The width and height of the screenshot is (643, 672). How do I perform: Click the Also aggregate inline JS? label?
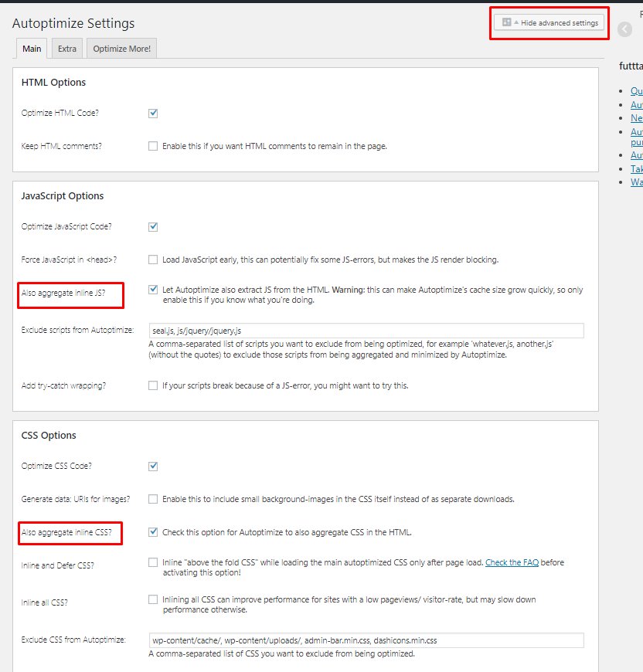tap(63, 294)
